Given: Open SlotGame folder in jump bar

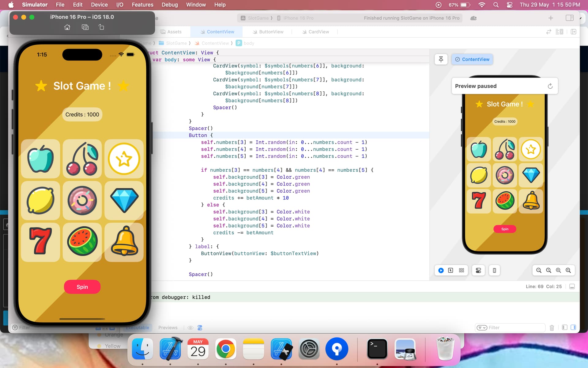Looking at the screenshot, I should click(173, 43).
